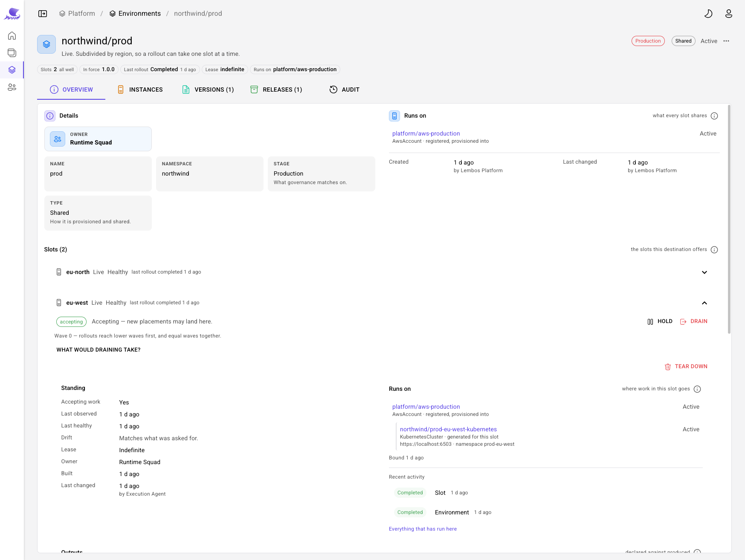This screenshot has width=745, height=560.
Task: Go to Platform breadcrumb
Action: coord(77,14)
